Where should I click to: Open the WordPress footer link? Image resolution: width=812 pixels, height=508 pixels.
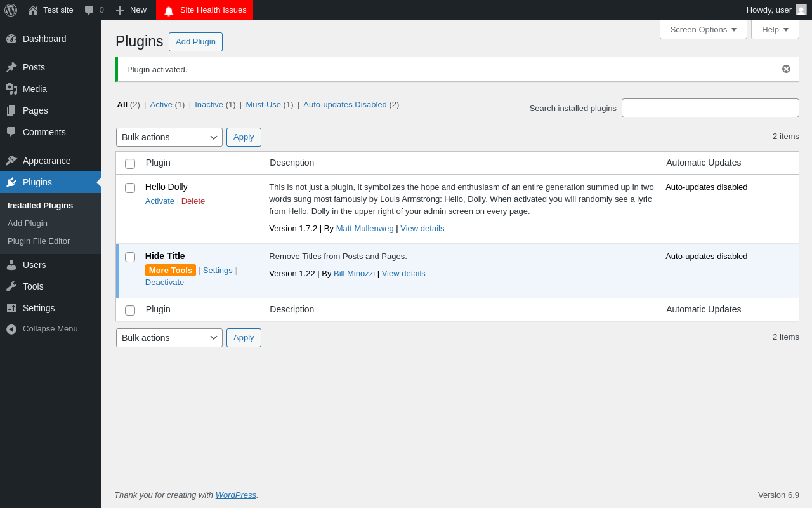[236, 495]
